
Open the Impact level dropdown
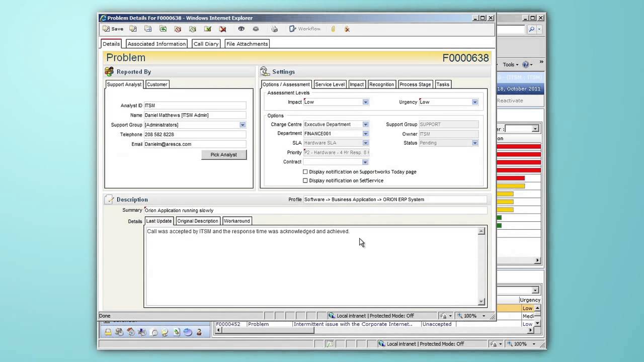(x=365, y=102)
